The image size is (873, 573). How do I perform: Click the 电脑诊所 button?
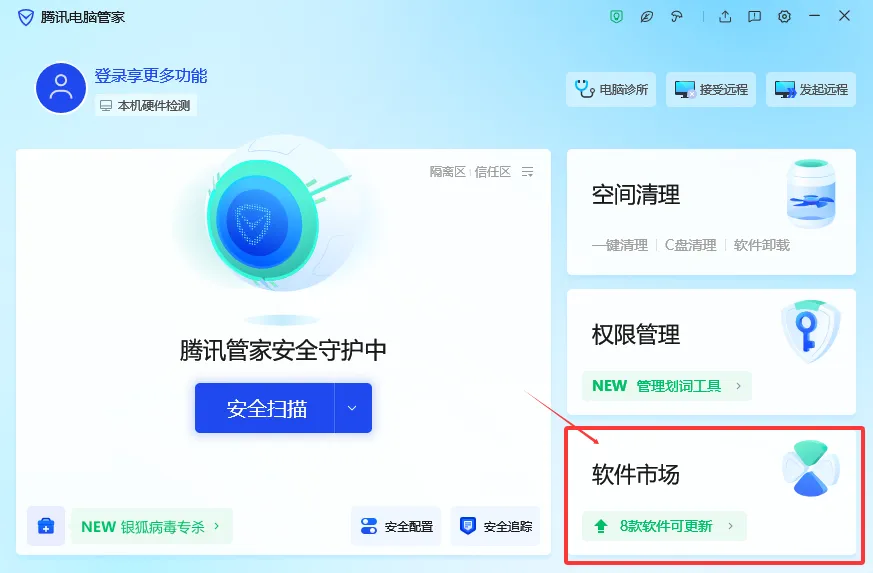point(611,89)
